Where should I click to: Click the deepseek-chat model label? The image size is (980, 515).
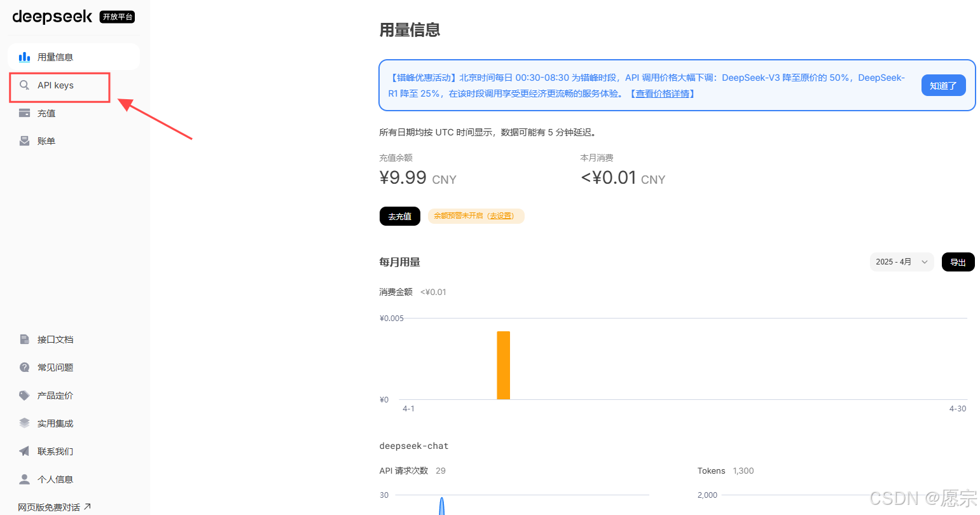414,446
